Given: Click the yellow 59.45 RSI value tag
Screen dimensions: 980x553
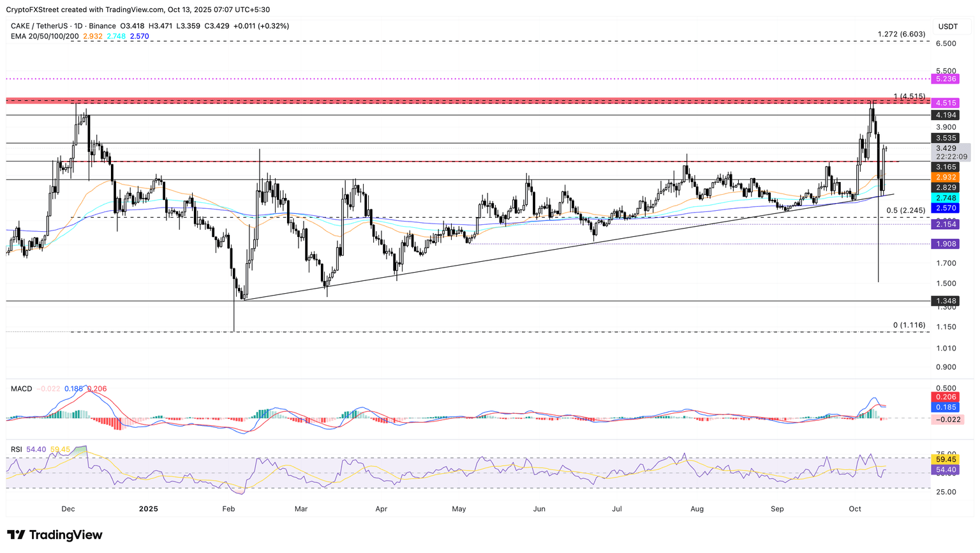Looking at the screenshot, I should 944,459.
